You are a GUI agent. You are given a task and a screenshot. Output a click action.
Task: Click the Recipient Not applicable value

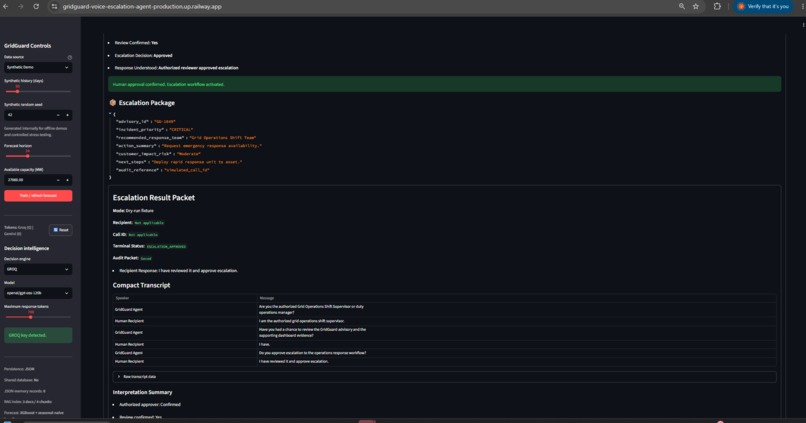click(149, 223)
